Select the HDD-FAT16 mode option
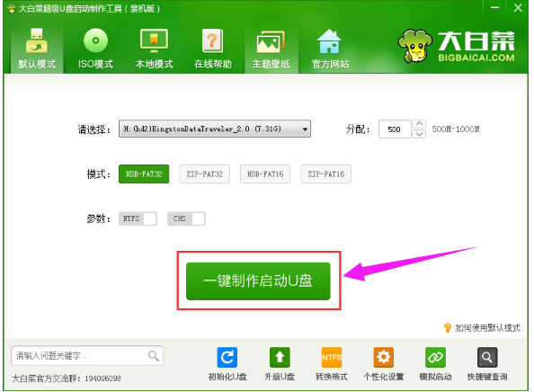This screenshot has width=534, height=392. click(265, 174)
